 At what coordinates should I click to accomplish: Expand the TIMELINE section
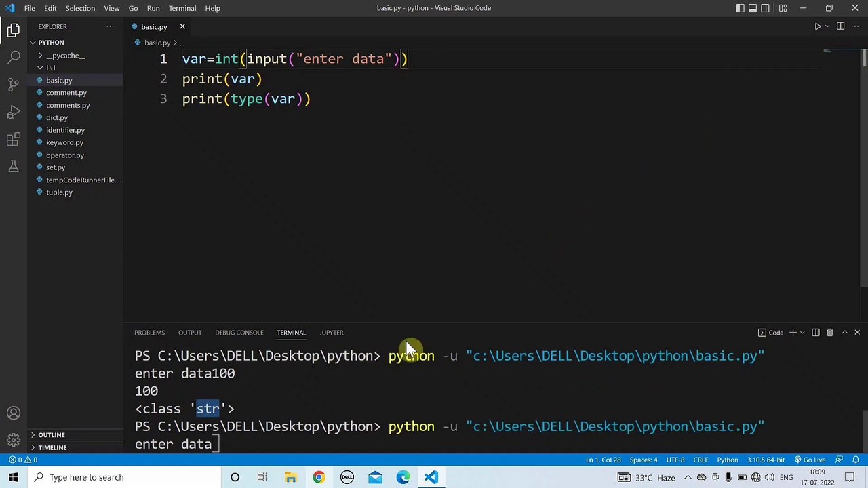pyautogui.click(x=52, y=448)
